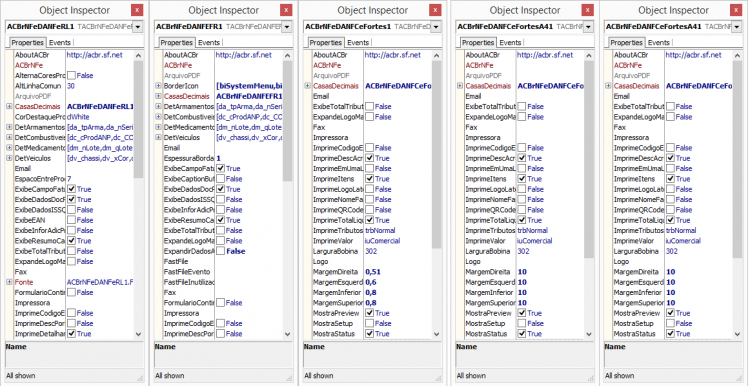Select Properties tab in ACBrNFeDANFCeFortes1 inspector
The image size is (750, 386).
(x=326, y=43)
